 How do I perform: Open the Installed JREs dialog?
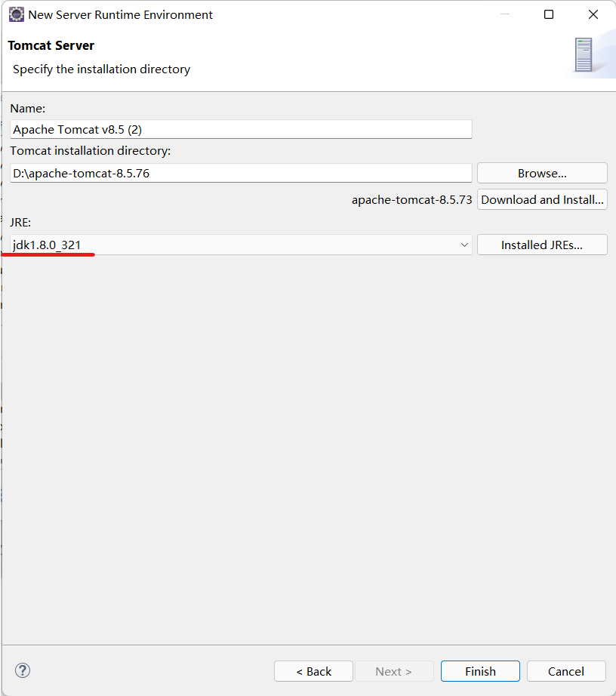[x=542, y=245]
